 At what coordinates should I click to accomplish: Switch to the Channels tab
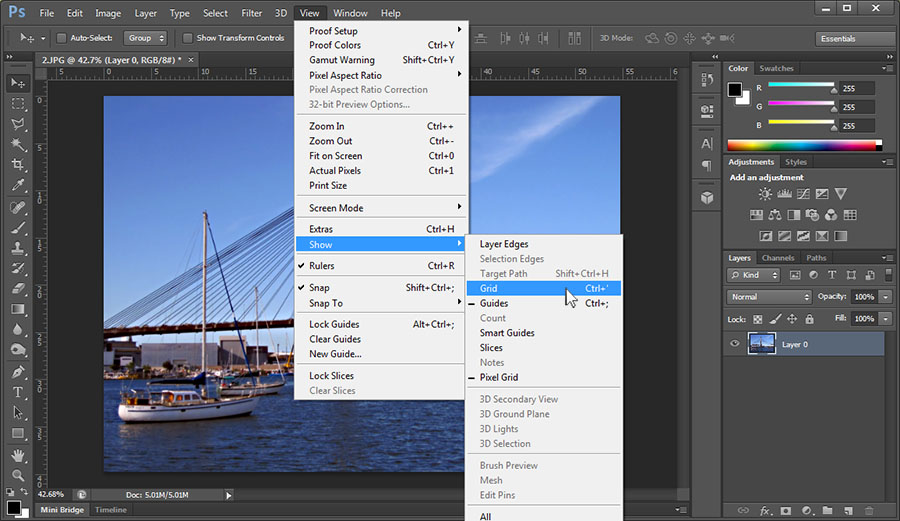point(778,258)
